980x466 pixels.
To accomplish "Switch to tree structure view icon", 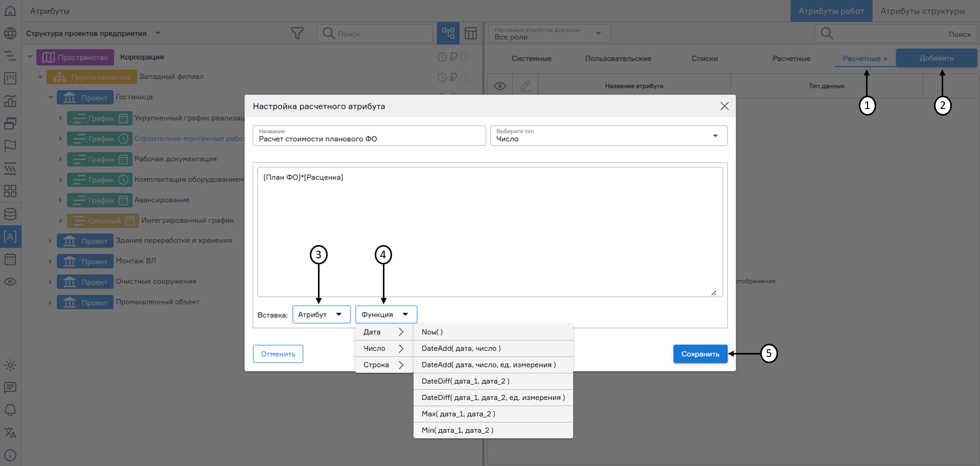I will (448, 34).
